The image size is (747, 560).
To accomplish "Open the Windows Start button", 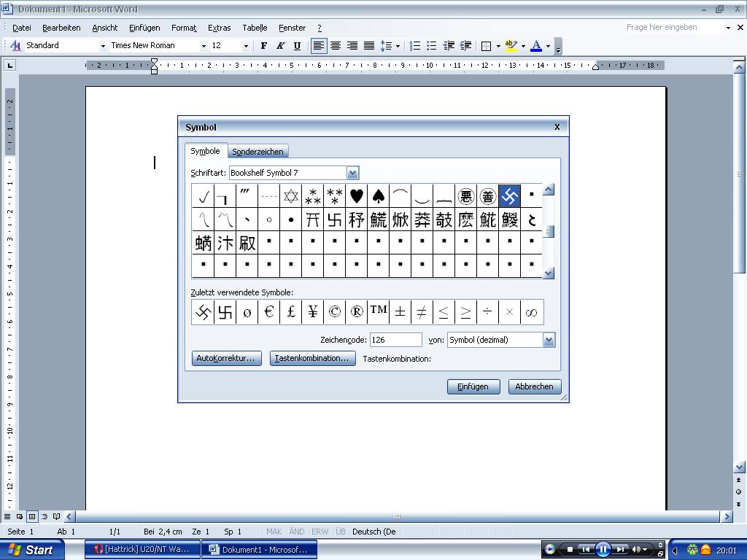I will [31, 550].
